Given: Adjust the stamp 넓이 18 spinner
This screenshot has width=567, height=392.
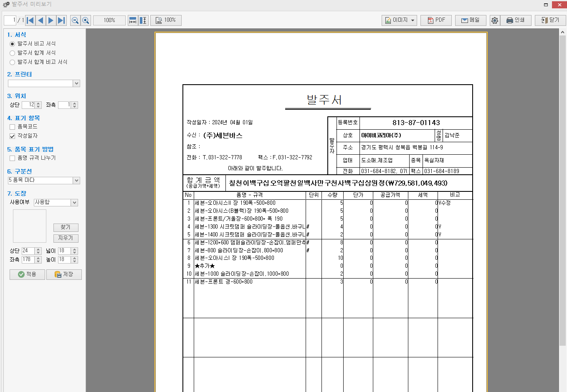Looking at the screenshot, I should click(x=75, y=251).
